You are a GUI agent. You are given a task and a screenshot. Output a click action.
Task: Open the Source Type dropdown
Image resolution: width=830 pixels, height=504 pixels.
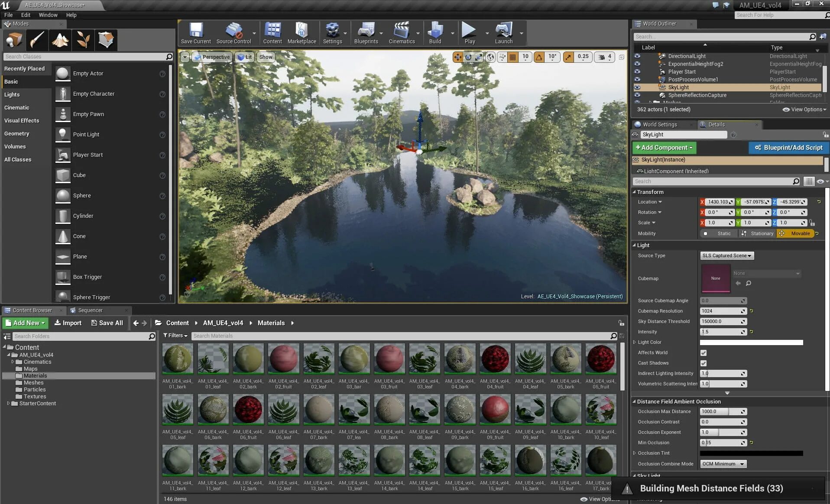click(x=726, y=256)
